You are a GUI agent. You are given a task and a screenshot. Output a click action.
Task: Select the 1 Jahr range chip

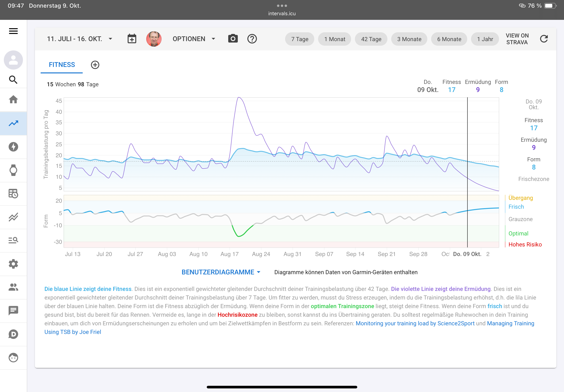point(485,39)
